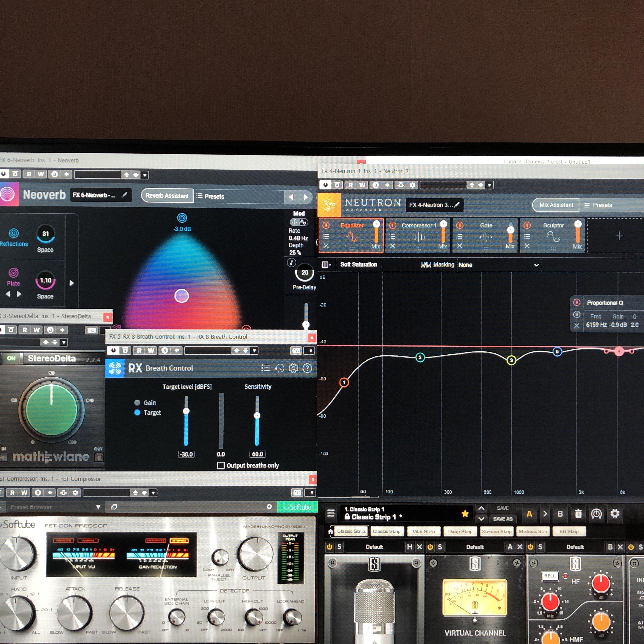Open Deep Strip tab
The height and width of the screenshot is (644, 644).
460,531
